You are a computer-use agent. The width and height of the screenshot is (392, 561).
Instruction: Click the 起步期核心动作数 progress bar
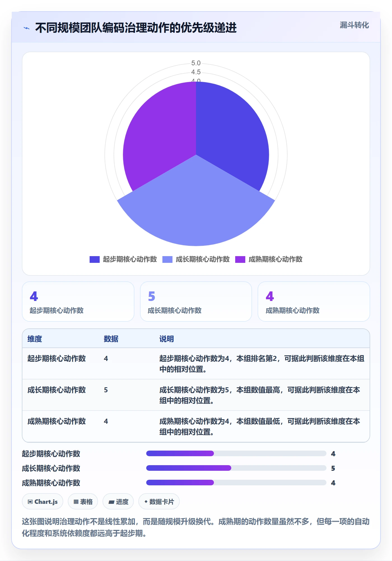click(x=236, y=453)
